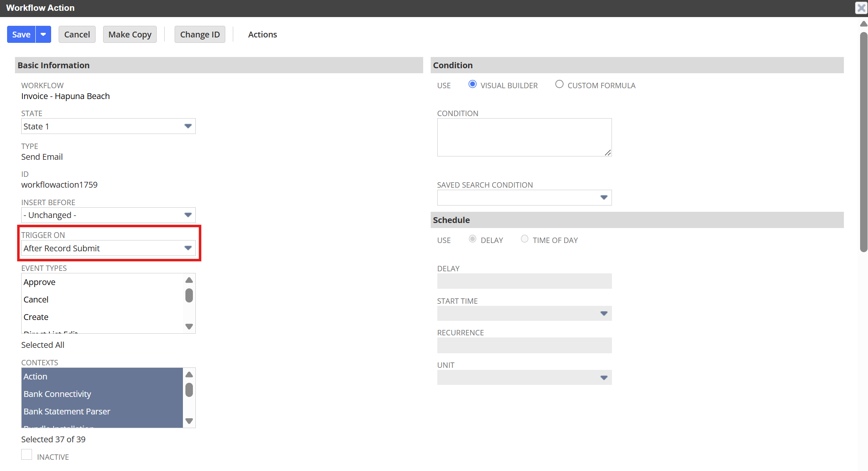Open the Actions menu
Screen dimensions: 868x471
click(262, 35)
